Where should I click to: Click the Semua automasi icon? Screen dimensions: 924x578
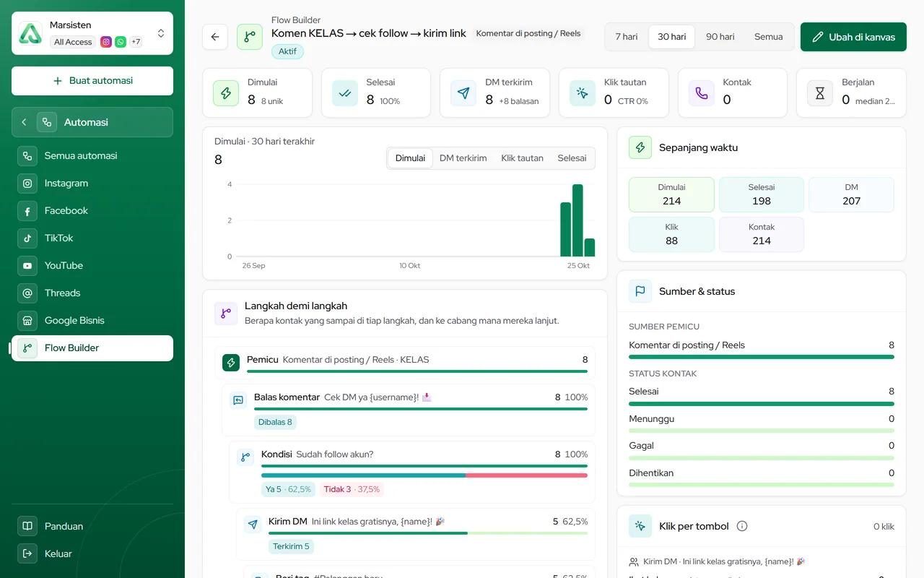pyautogui.click(x=27, y=156)
